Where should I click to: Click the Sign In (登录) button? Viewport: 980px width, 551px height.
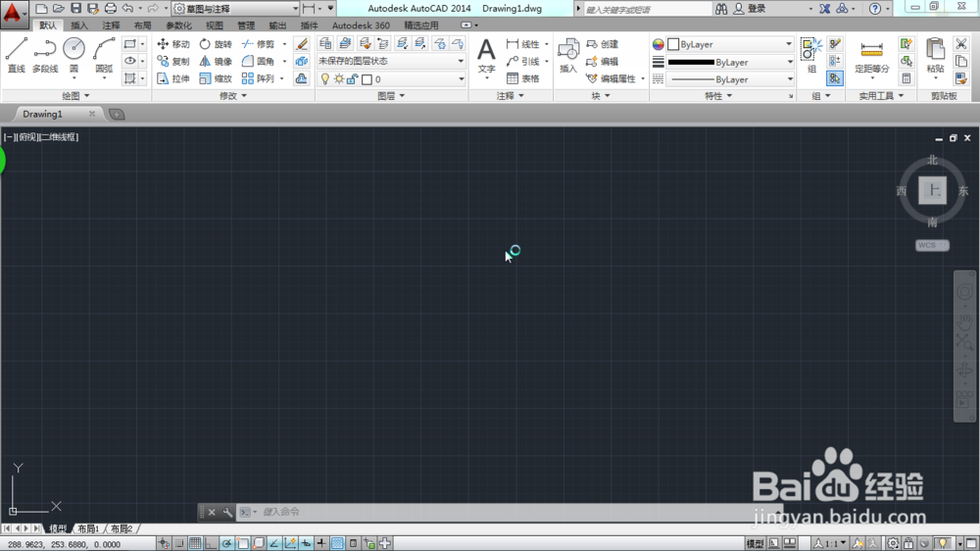(x=750, y=9)
